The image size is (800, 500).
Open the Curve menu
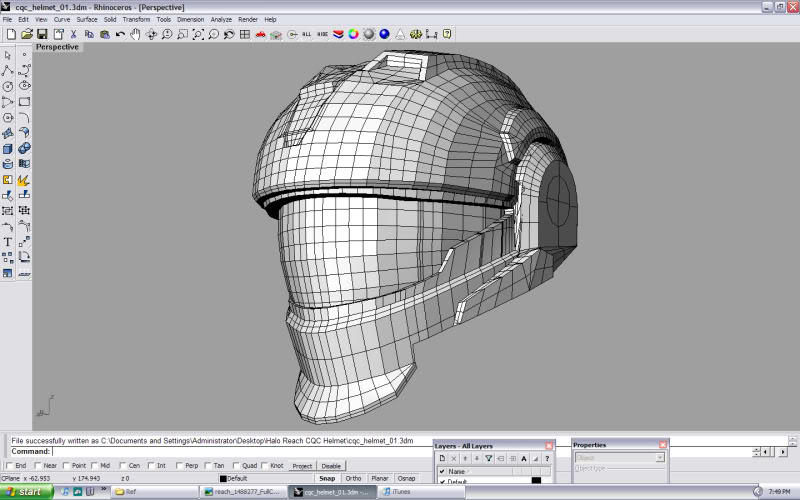pyautogui.click(x=62, y=19)
